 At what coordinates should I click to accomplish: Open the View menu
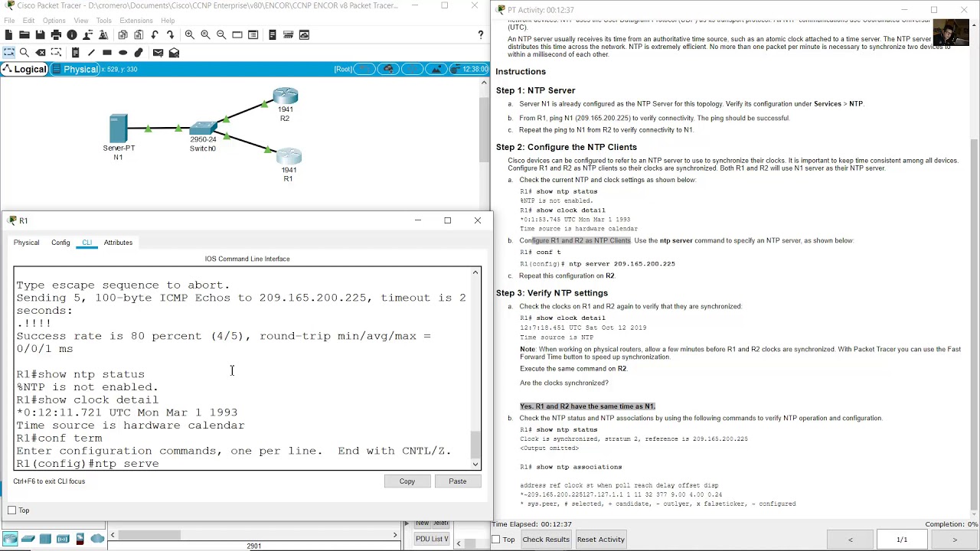tap(80, 21)
